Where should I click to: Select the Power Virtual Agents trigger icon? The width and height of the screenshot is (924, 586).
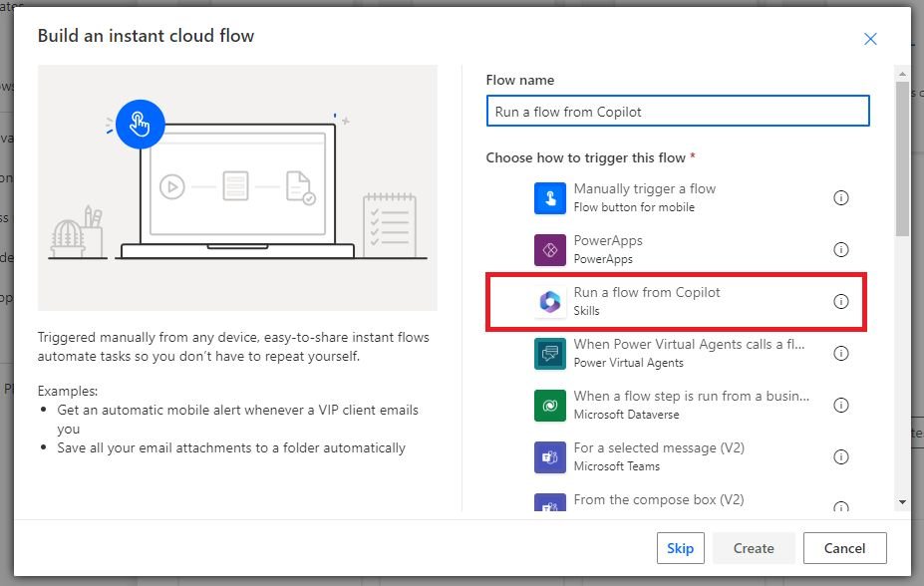pos(550,354)
